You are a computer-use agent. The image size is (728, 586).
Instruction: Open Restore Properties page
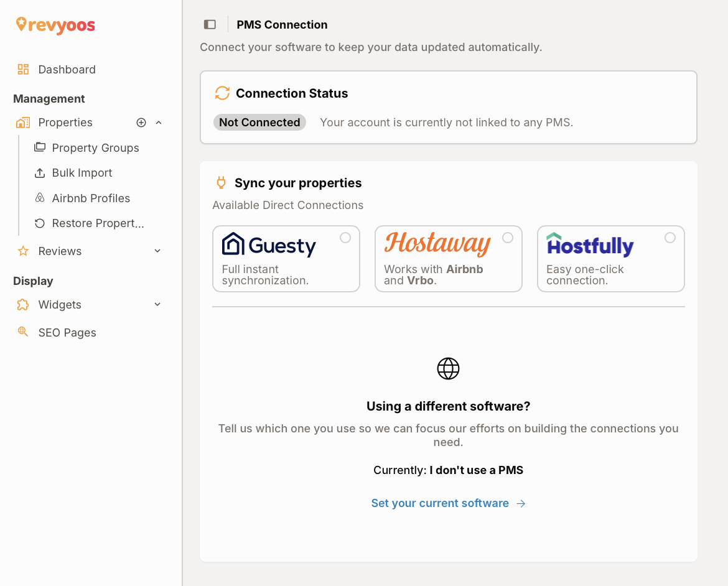(98, 223)
